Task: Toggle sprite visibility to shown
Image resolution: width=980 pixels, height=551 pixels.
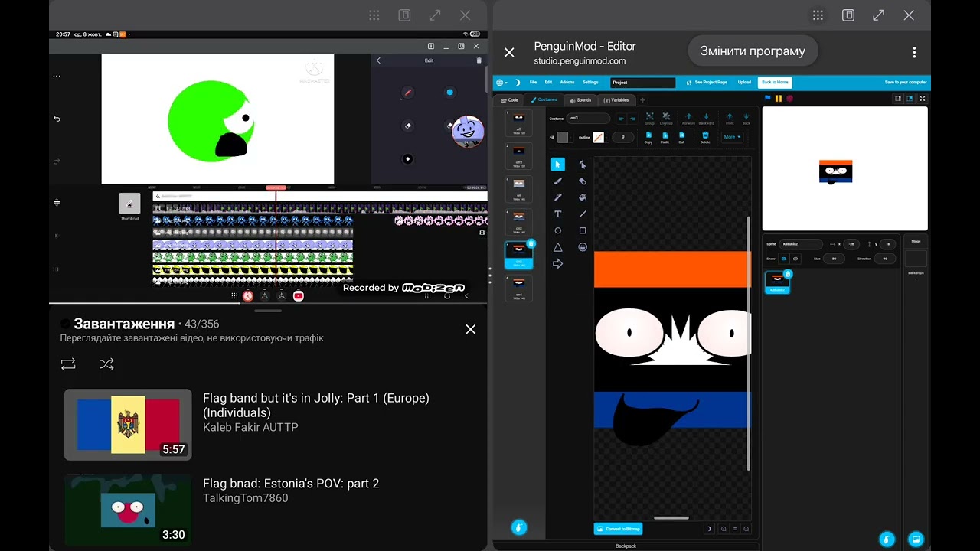Action: click(x=784, y=259)
